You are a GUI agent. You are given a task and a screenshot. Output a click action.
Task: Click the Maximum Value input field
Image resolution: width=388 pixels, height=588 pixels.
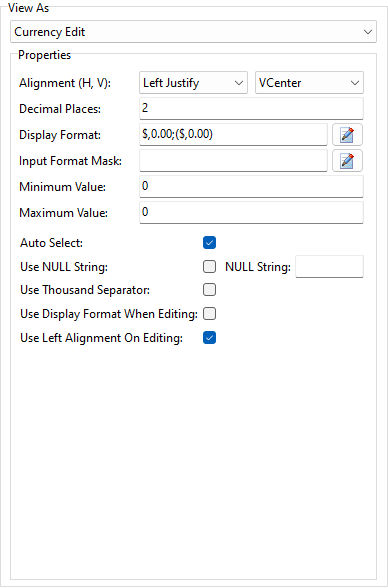click(251, 212)
